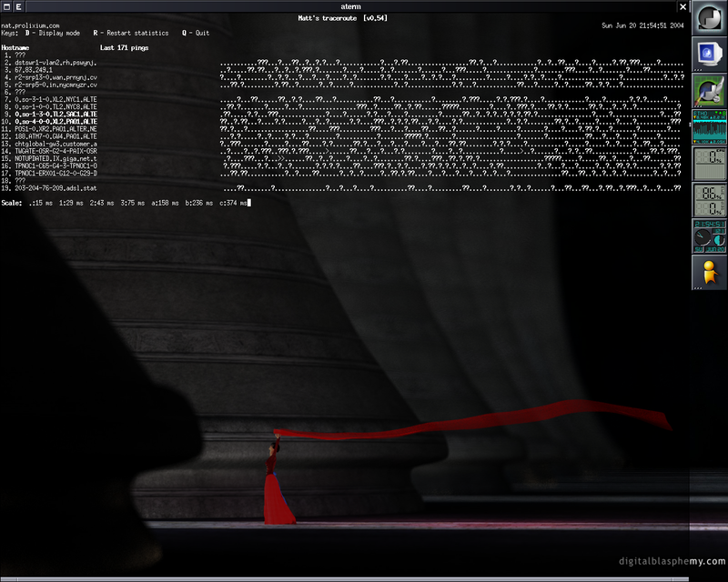
Task: Open the WPrefs preferences dock icon
Action: coord(710,91)
